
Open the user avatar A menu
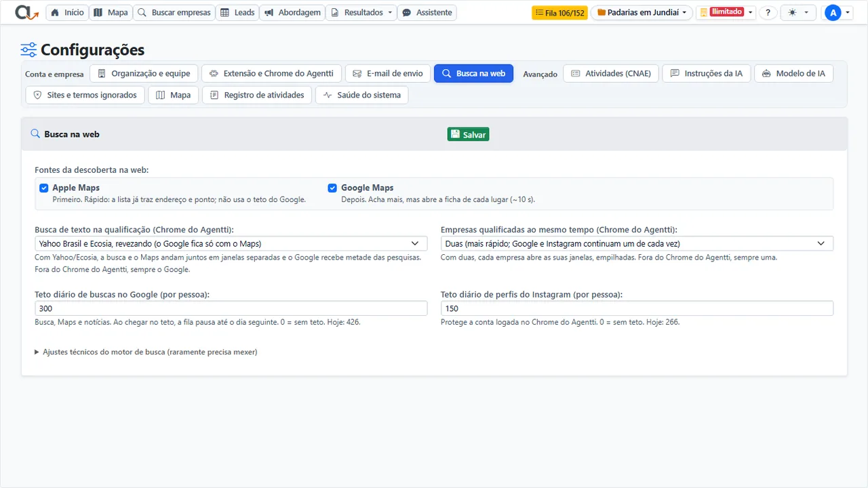click(x=837, y=12)
